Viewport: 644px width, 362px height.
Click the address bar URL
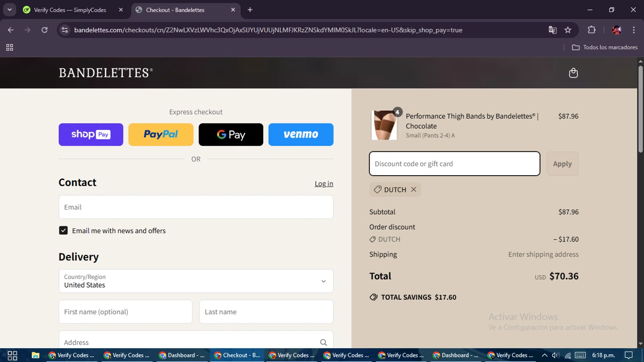pos(268,30)
